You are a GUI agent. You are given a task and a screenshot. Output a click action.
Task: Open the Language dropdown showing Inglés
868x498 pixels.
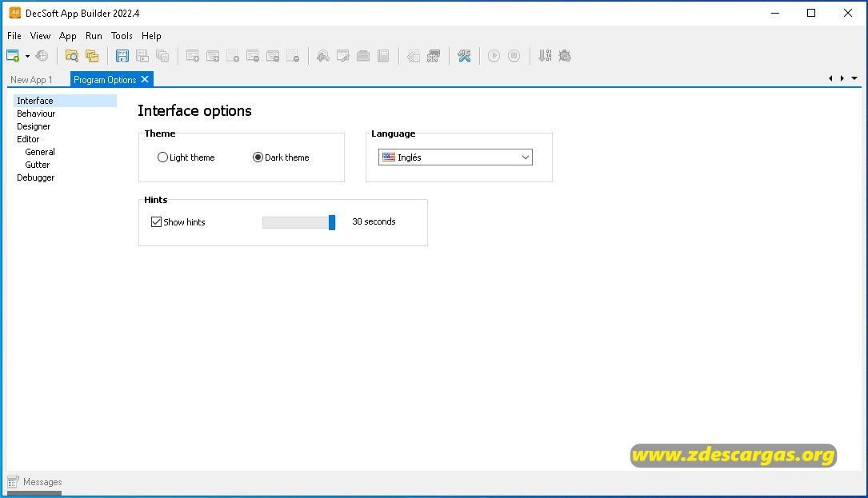[x=455, y=157]
